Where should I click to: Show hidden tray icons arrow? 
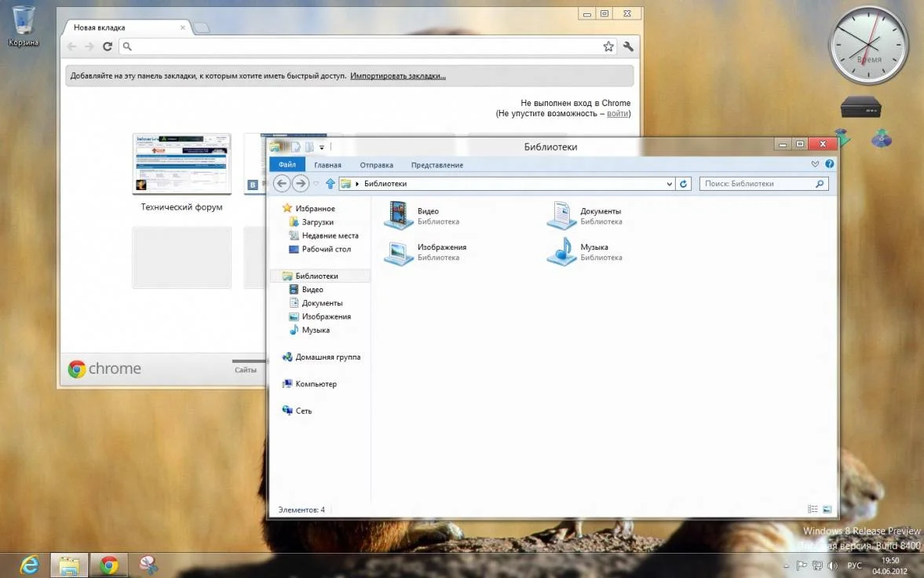click(x=786, y=566)
